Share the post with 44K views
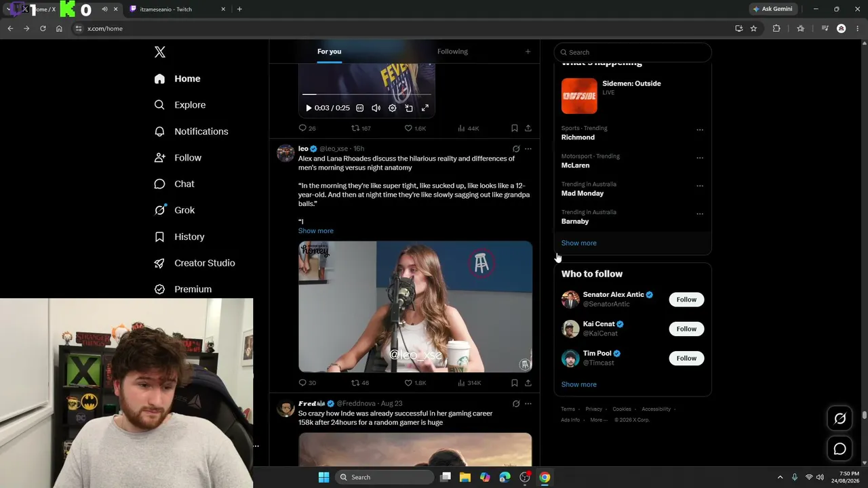This screenshot has width=868, height=488. pyautogui.click(x=528, y=128)
